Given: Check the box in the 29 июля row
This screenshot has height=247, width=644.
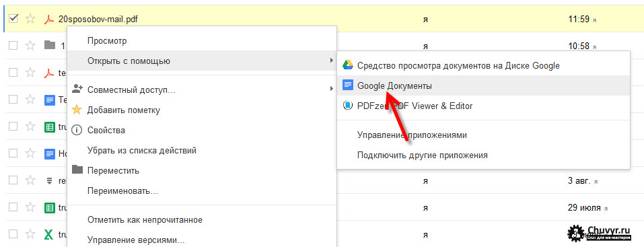Looking at the screenshot, I should [x=13, y=207].
